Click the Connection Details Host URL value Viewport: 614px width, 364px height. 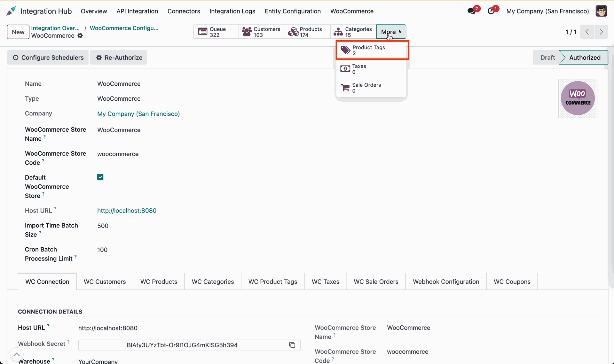pyautogui.click(x=108, y=328)
